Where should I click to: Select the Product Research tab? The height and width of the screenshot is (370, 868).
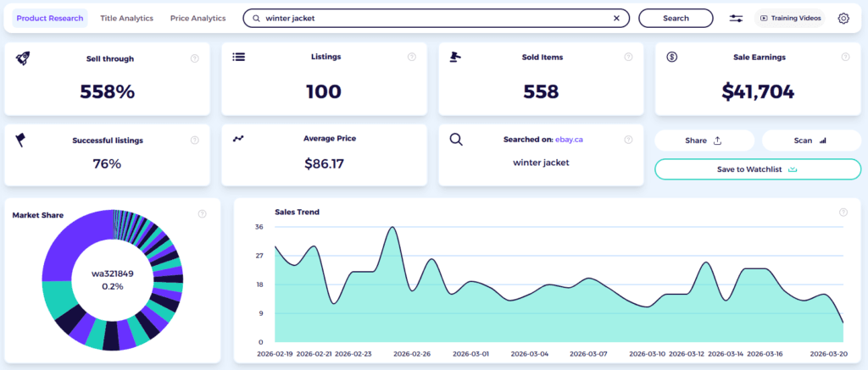click(50, 18)
